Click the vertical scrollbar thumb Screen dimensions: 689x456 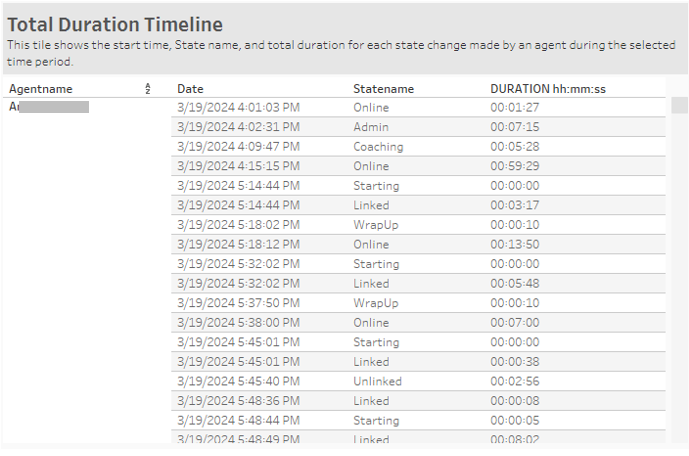tap(679, 106)
